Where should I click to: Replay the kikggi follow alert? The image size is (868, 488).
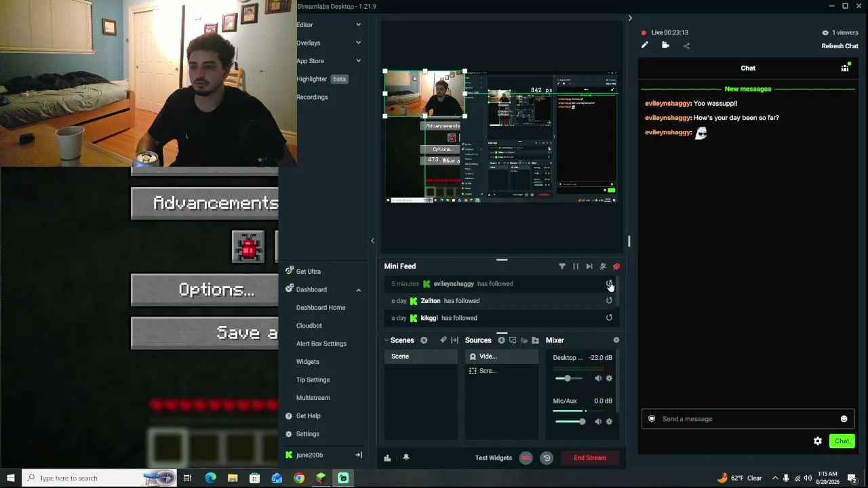click(x=609, y=318)
